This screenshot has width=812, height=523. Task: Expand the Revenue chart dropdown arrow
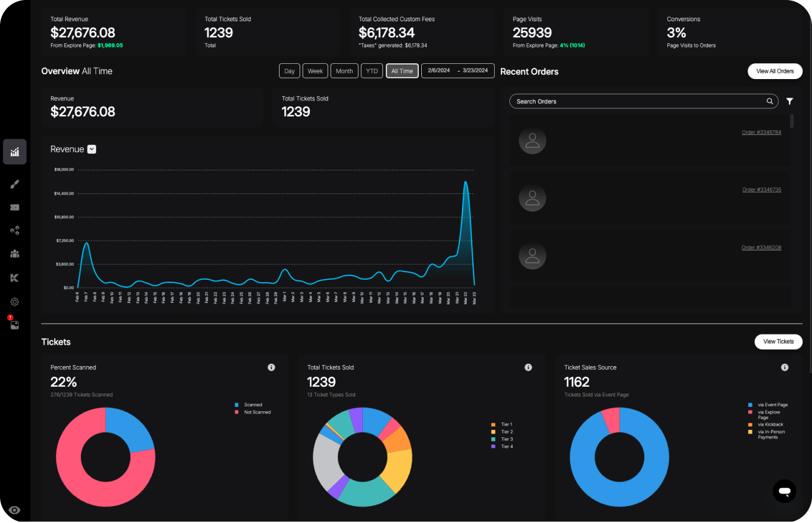pos(92,149)
